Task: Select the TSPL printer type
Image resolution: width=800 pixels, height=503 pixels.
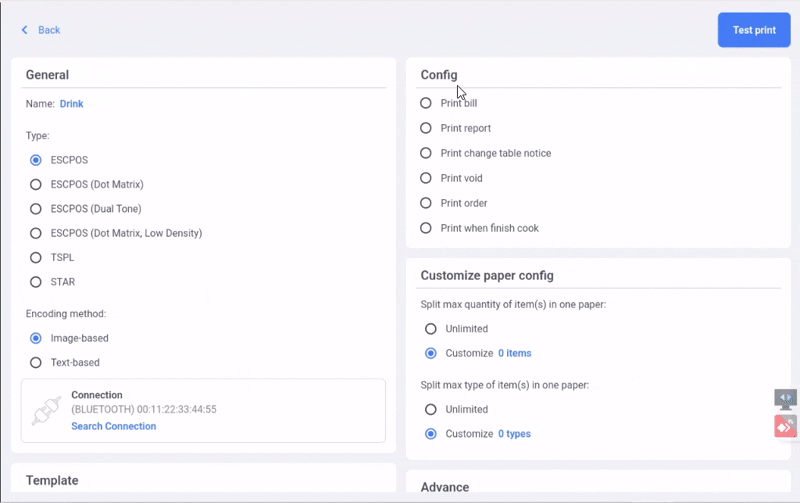Action: (36, 257)
